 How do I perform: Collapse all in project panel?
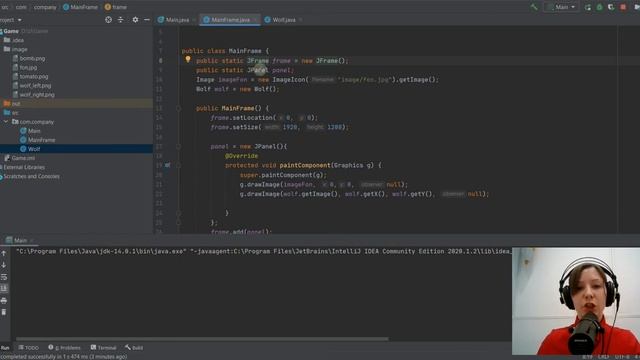click(120, 20)
